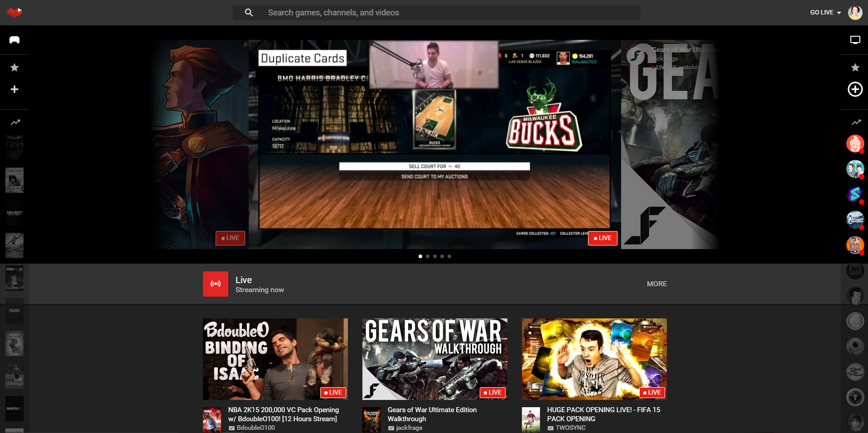Viewport: 868px width, 433px height.
Task: Click MORE for live streams
Action: (657, 284)
